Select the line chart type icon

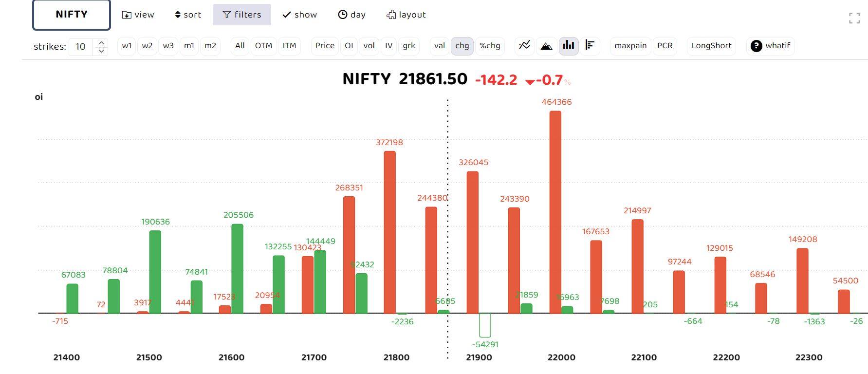[524, 46]
